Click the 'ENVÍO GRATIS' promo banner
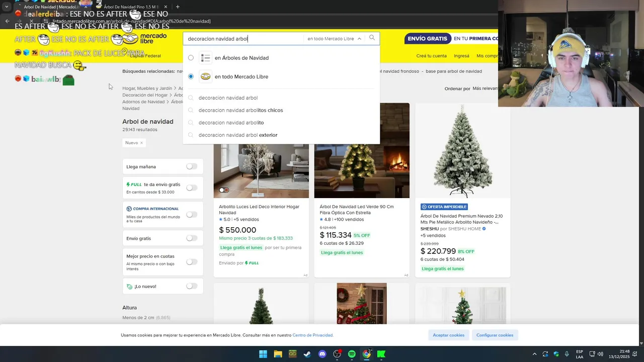Image resolution: width=644 pixels, height=362 pixels. pyautogui.click(x=451, y=39)
